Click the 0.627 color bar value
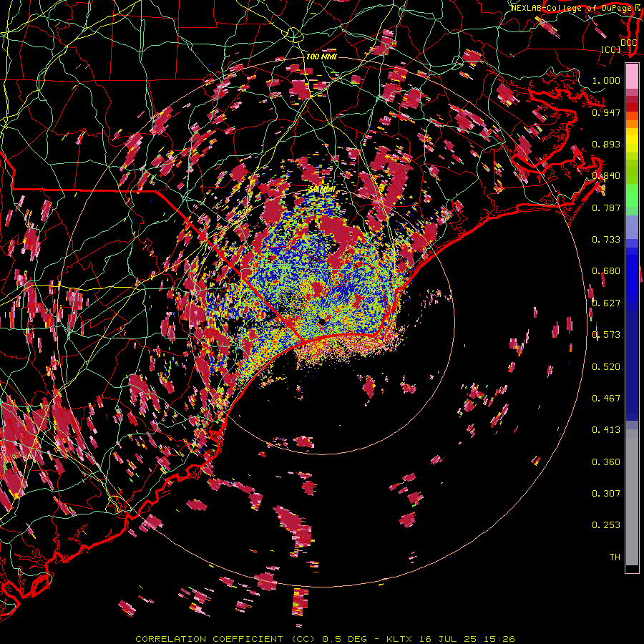 pyautogui.click(x=606, y=303)
